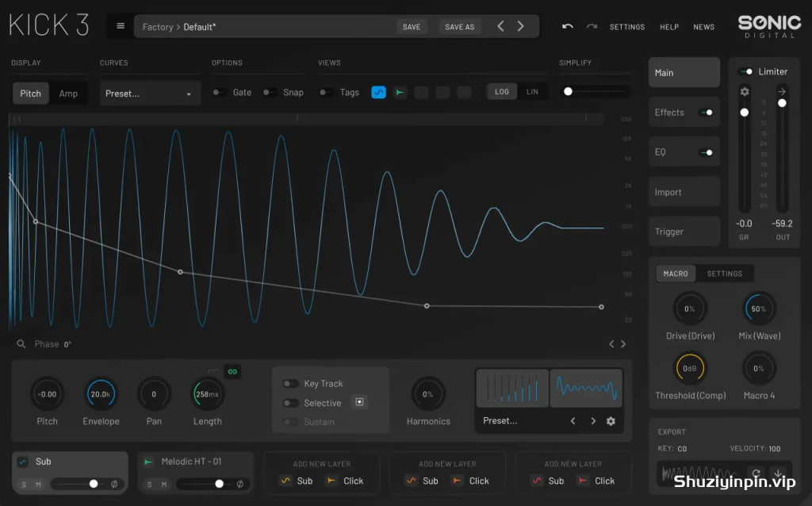The height and width of the screenshot is (506, 812).
Task: Mute the Sub layer
Action: click(38, 485)
